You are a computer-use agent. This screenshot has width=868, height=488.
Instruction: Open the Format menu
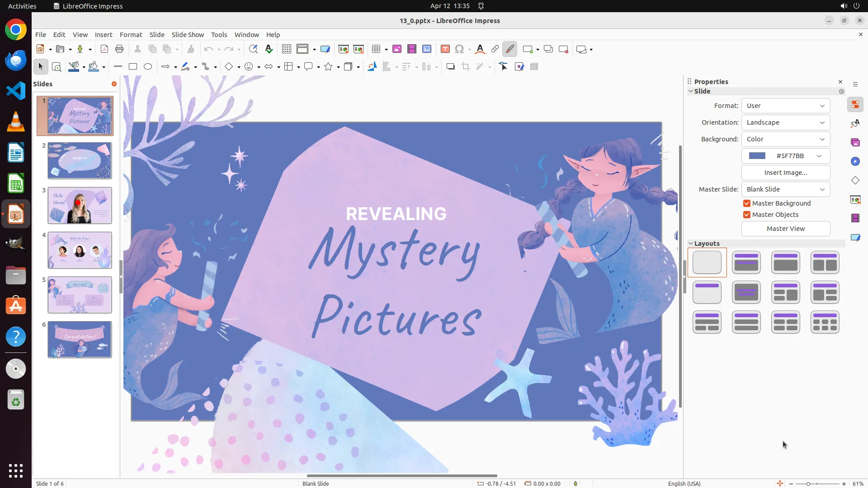[131, 35]
